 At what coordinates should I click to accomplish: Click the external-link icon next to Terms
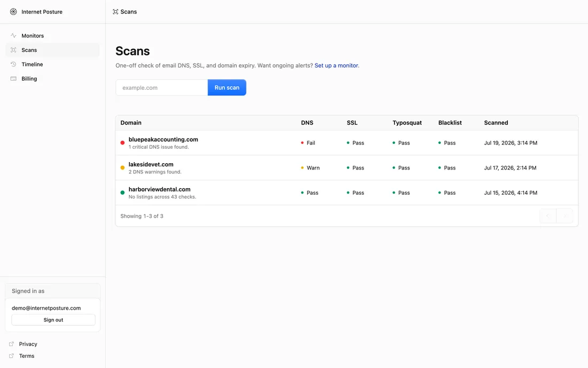[x=11, y=356]
